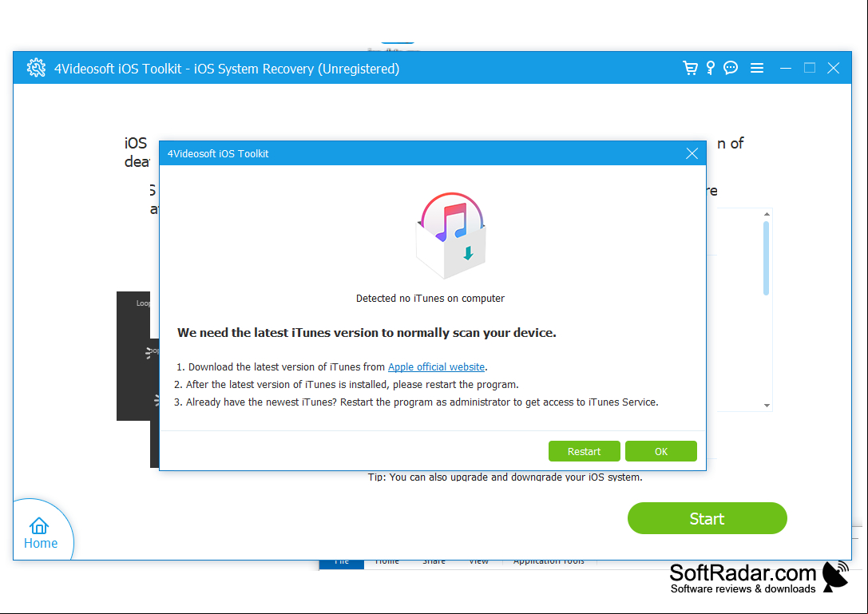
Task: Open the register key icon
Action: [711, 68]
